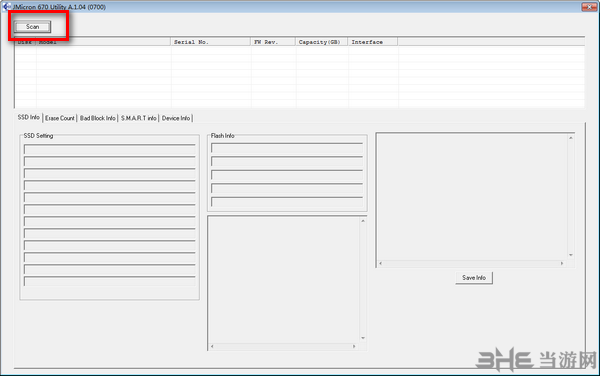The width and height of the screenshot is (600, 376).
Task: Select the Device Info tab
Action: click(176, 118)
